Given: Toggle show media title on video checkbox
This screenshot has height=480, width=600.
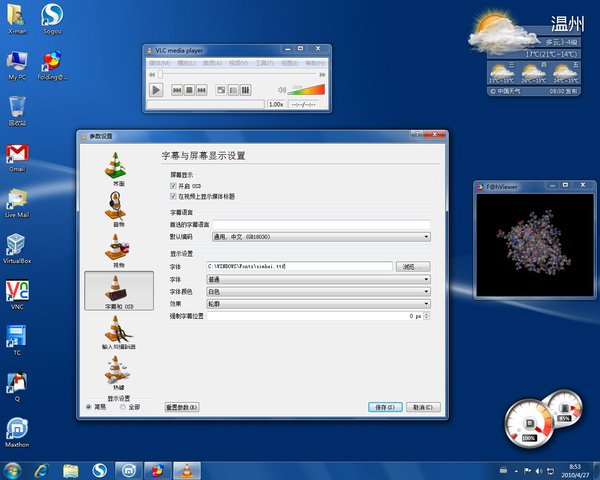Looking at the screenshot, I should click(x=173, y=196).
